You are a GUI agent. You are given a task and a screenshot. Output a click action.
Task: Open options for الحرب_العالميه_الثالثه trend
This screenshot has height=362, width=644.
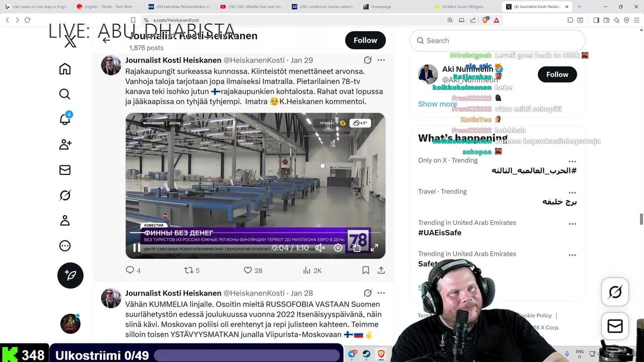572,161
